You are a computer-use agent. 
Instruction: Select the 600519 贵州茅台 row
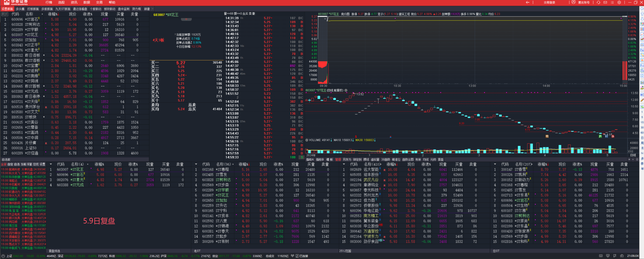[x=74, y=107]
